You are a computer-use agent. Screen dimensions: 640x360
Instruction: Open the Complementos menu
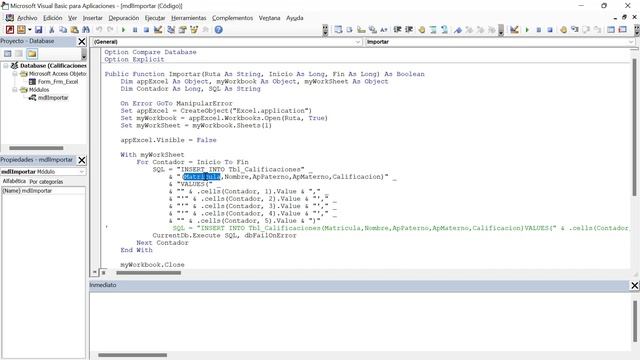pos(232,18)
